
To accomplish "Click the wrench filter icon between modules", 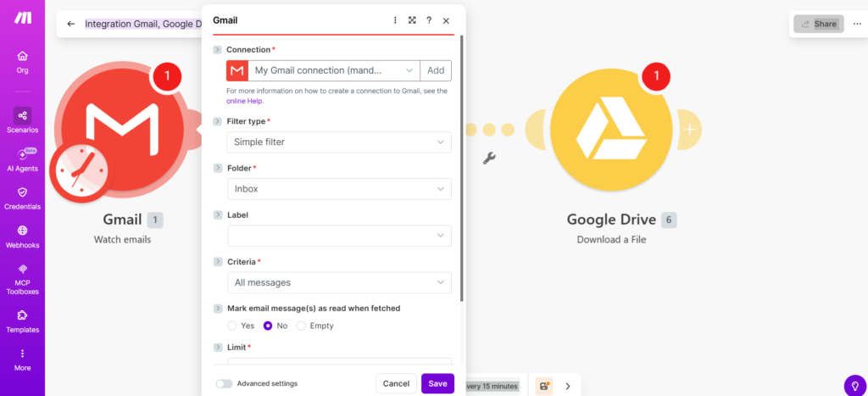I will click(x=489, y=159).
